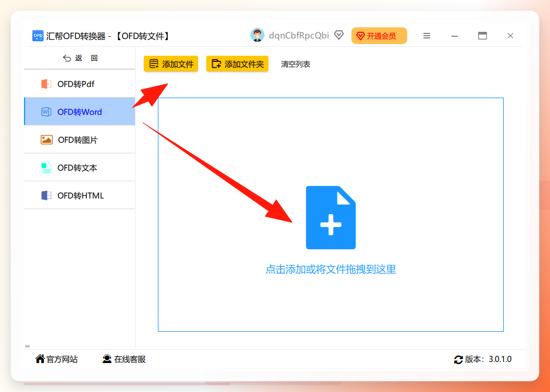Click 清空列表 to clear list
Screen dimensions: 550x392
[x=295, y=64]
